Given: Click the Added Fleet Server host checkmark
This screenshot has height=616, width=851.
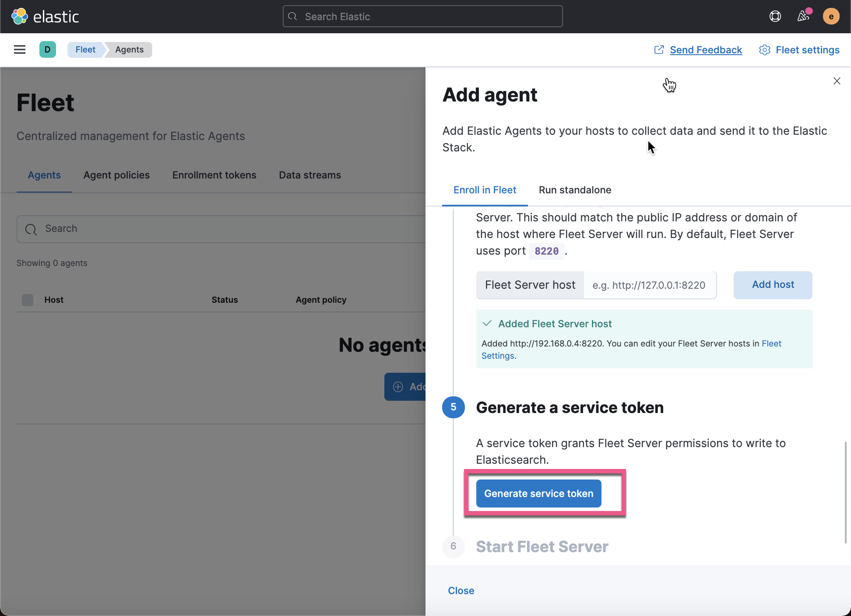Looking at the screenshot, I should click(487, 323).
